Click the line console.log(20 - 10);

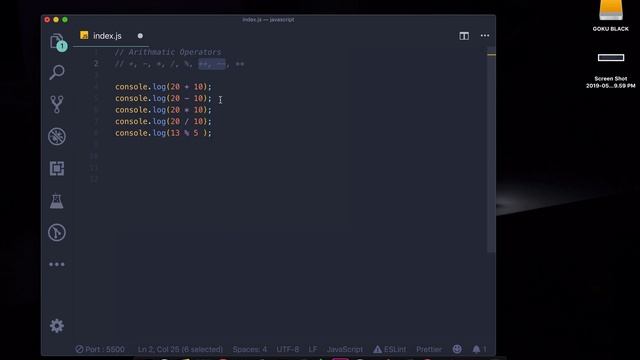click(x=163, y=98)
